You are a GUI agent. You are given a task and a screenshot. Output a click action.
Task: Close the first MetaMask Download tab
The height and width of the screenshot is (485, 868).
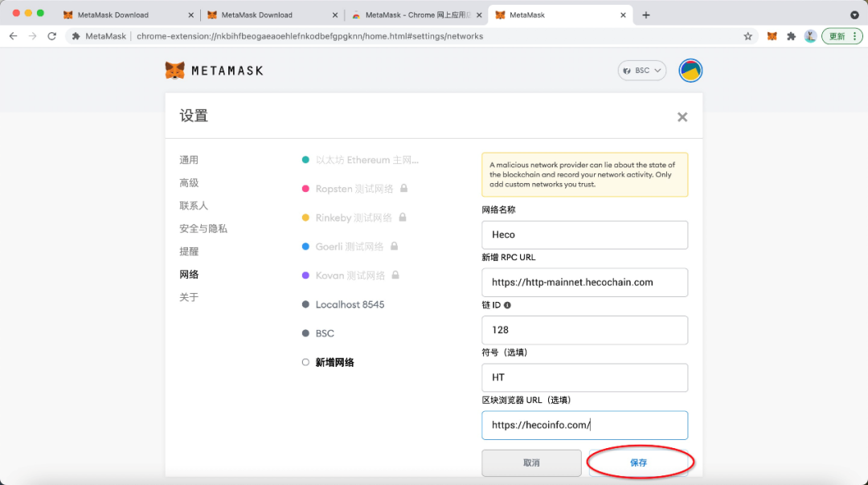coord(191,15)
